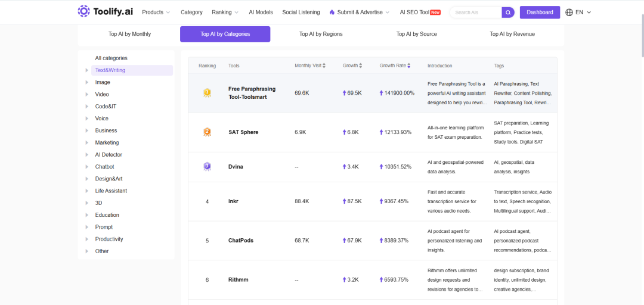Switch to Top AI by Source tab

click(x=416, y=34)
